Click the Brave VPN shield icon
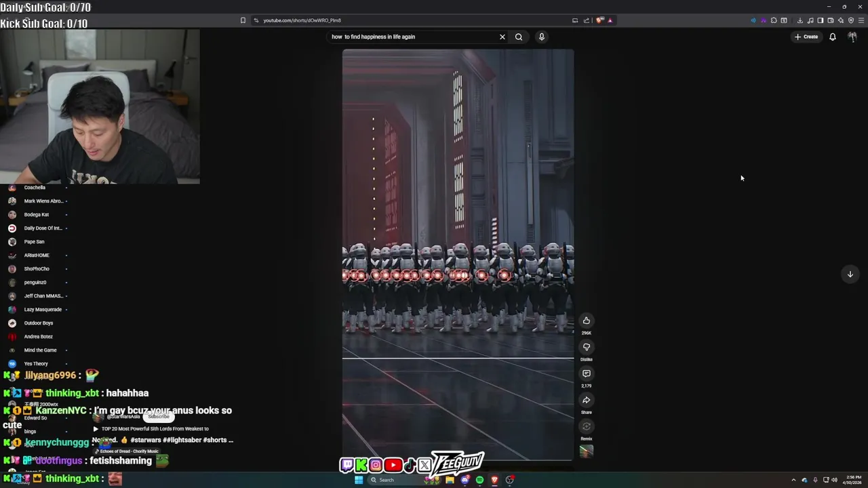868x488 pixels. pyautogui.click(x=851, y=20)
